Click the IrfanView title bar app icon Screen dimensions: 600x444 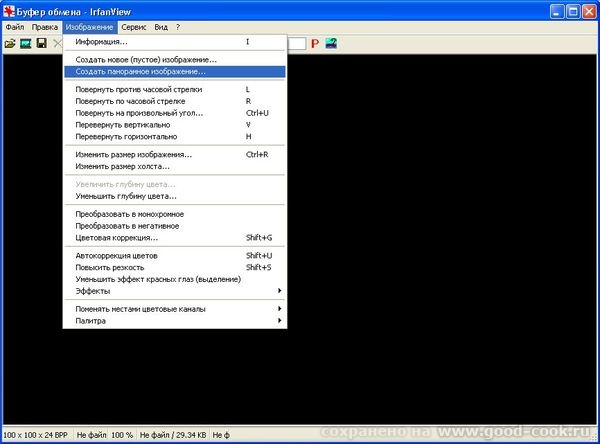(x=10, y=11)
